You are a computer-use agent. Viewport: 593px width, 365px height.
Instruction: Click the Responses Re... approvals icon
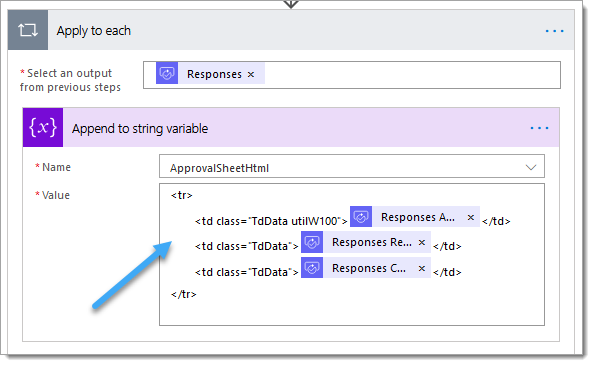312,242
